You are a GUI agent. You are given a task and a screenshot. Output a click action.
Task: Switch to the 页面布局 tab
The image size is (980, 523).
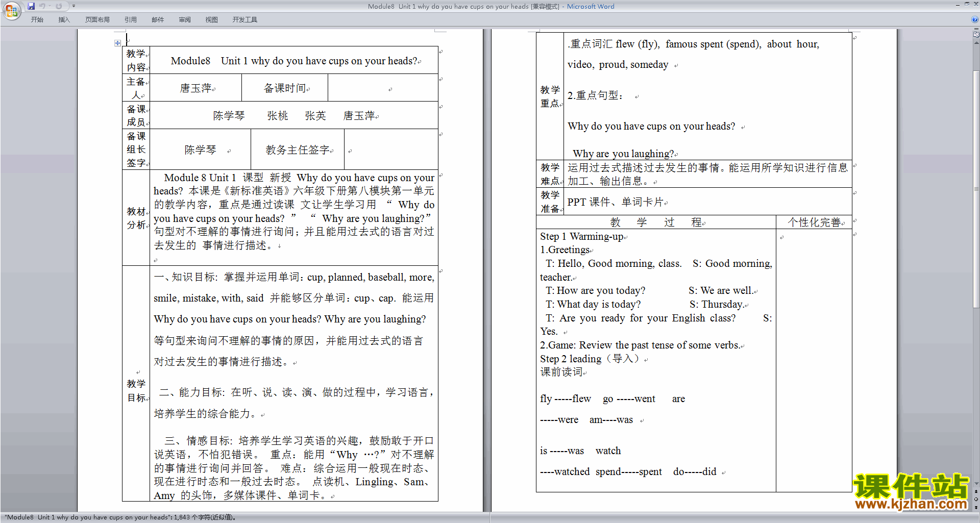(97, 20)
